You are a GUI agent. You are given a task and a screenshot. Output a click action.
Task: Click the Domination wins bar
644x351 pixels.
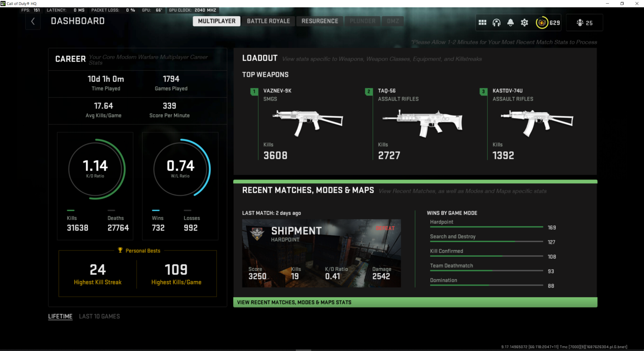[x=487, y=285]
